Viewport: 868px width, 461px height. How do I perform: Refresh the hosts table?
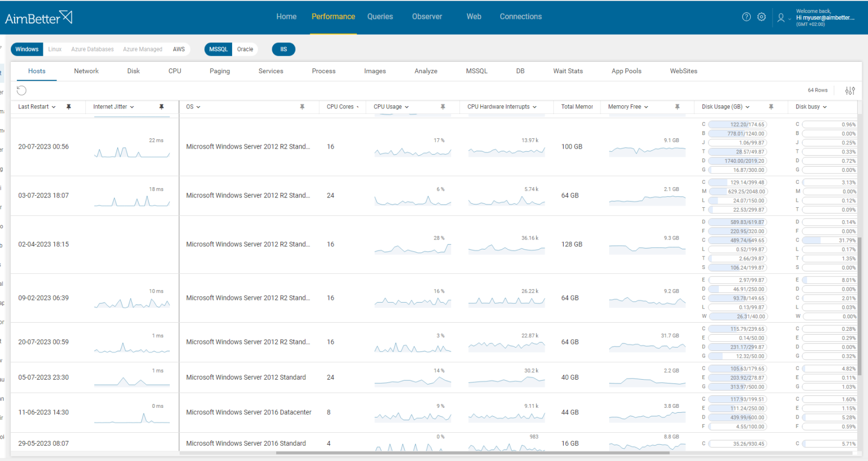(x=22, y=91)
